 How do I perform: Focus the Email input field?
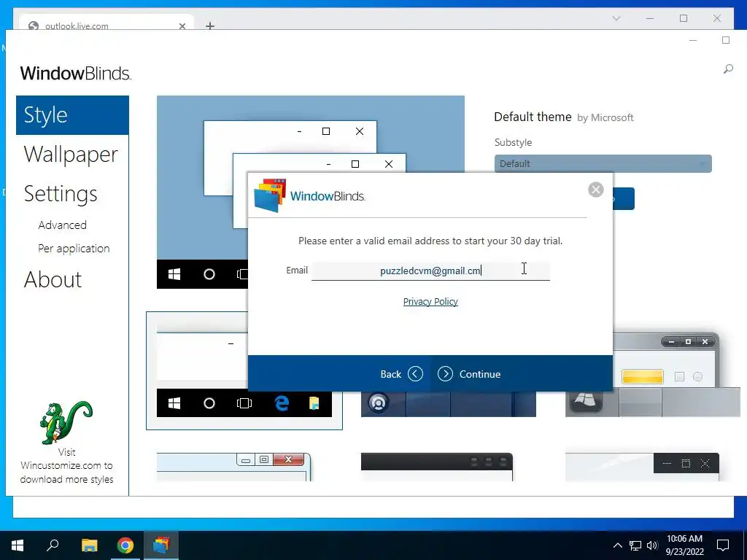point(430,271)
